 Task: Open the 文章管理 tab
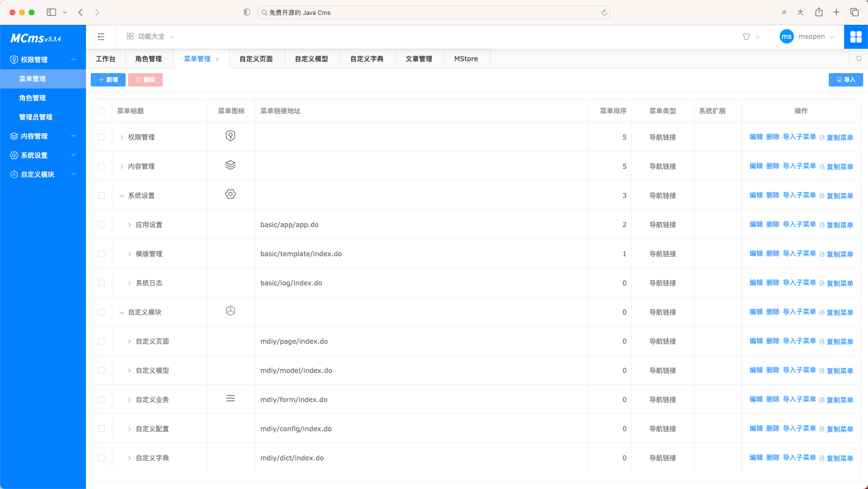pyautogui.click(x=419, y=58)
